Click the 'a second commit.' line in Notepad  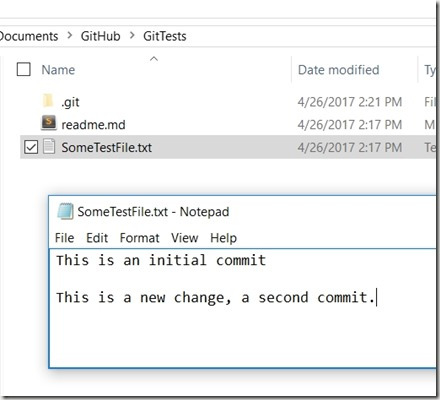(216, 297)
